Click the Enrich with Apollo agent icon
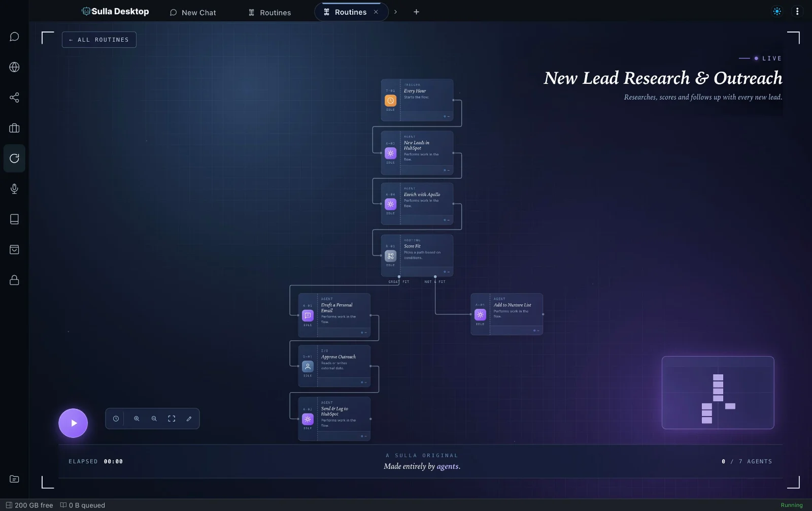The image size is (812, 511). (x=390, y=204)
